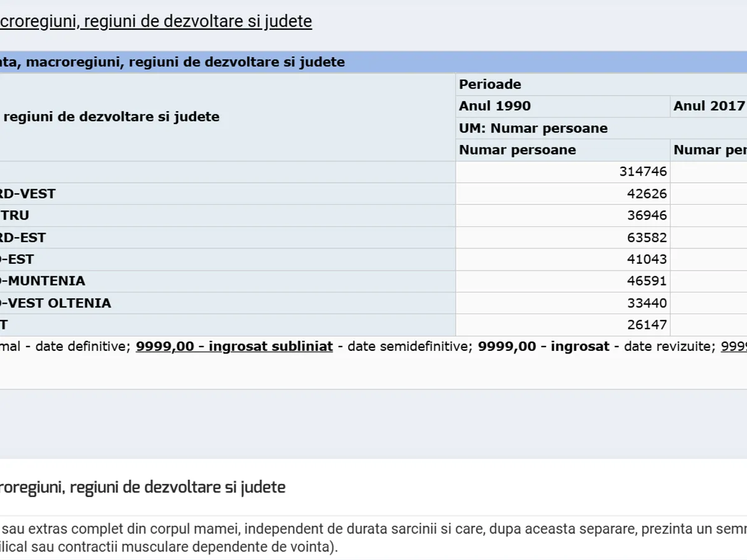Image resolution: width=747 pixels, height=560 pixels.
Task: Click the NORD-EST region row label
Action: tap(23, 238)
